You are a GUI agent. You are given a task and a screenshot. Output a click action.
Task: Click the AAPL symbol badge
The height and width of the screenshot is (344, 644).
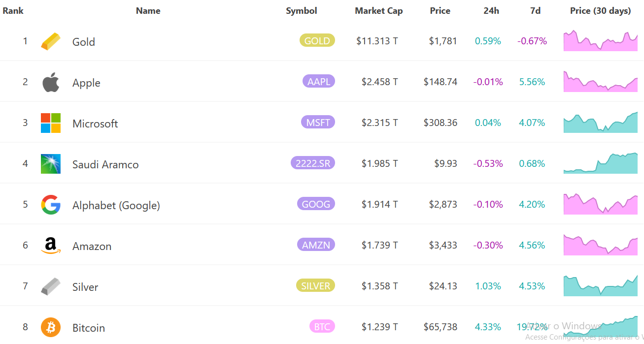[x=319, y=82]
